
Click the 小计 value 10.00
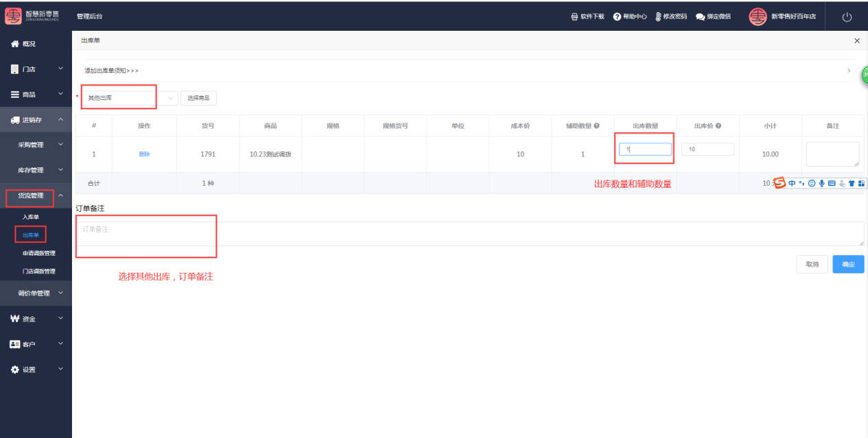[771, 154]
